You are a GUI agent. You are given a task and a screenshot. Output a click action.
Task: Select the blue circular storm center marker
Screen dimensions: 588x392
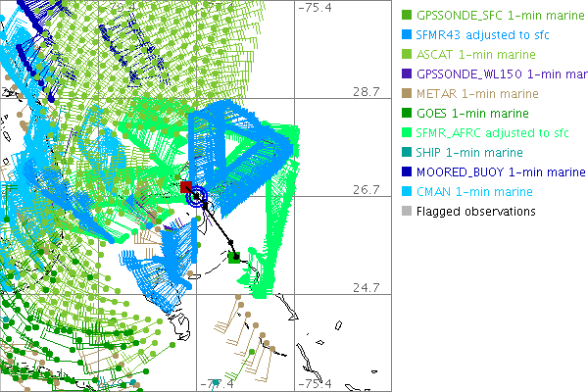(198, 197)
